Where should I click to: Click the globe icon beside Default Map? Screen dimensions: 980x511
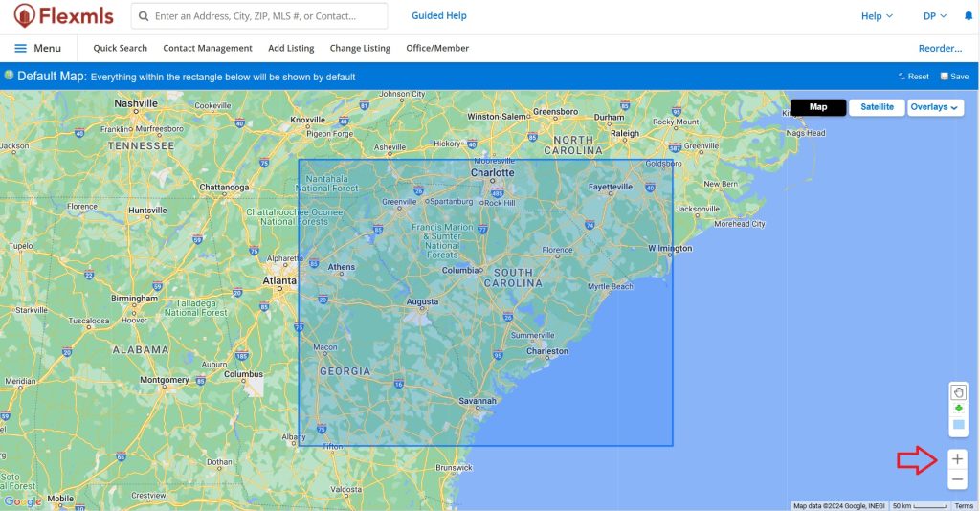(x=9, y=76)
